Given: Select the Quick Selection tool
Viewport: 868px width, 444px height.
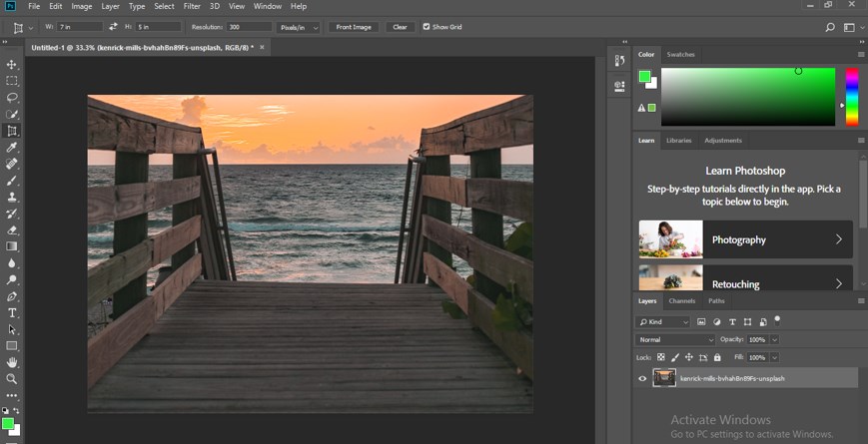Looking at the screenshot, I should pos(12,115).
